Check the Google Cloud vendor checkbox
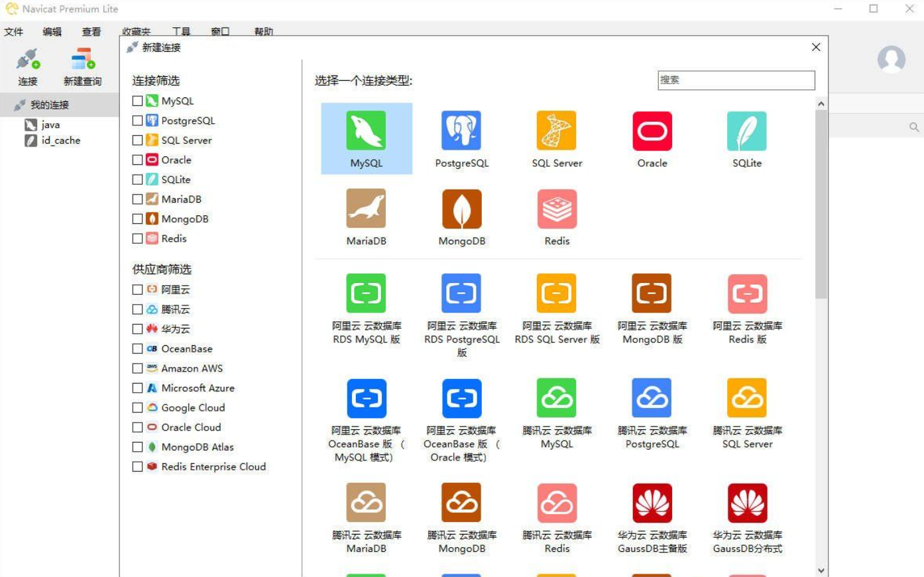Screen dimensions: 924x577 pyautogui.click(x=137, y=407)
